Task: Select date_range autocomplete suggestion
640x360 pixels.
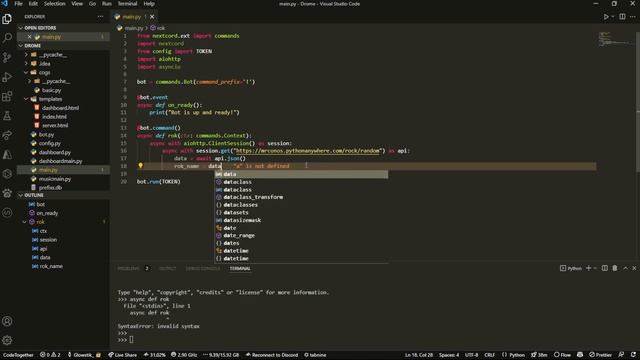Action: (301, 236)
